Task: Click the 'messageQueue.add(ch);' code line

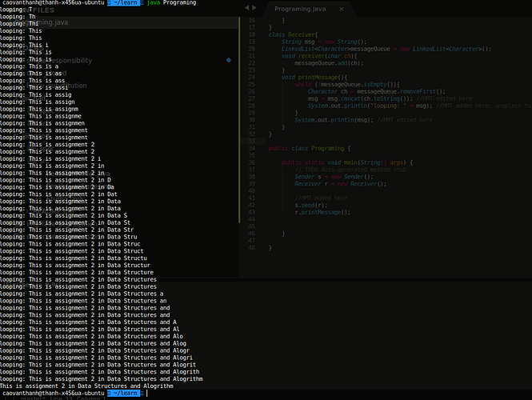Action: tap(329, 63)
